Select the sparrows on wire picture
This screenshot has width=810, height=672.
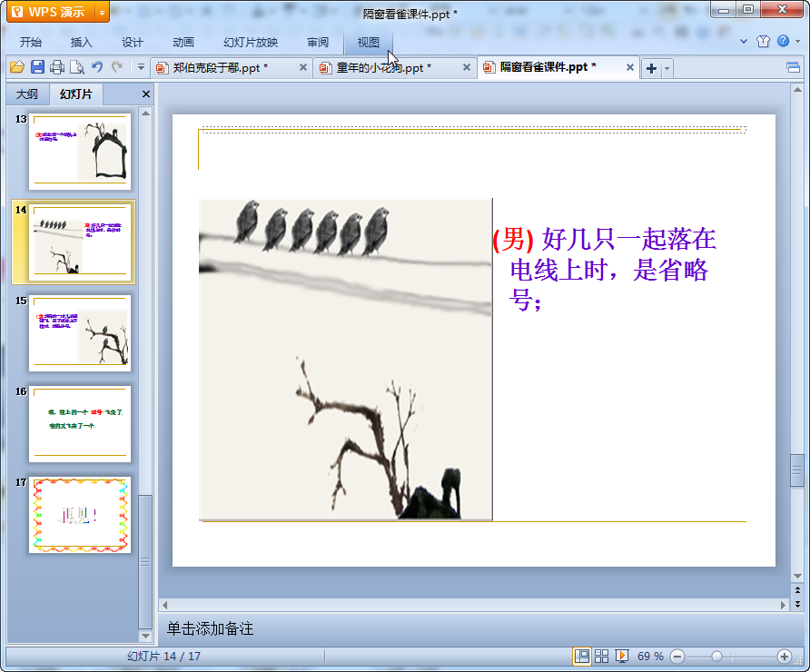[346, 359]
